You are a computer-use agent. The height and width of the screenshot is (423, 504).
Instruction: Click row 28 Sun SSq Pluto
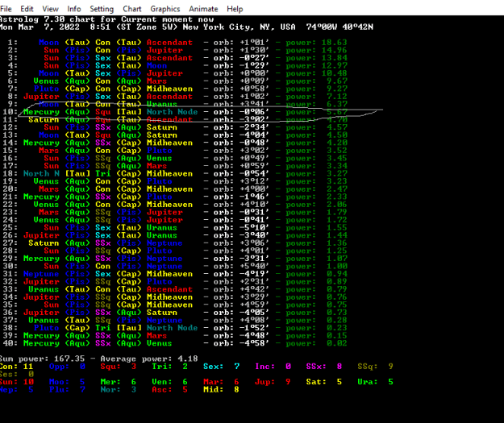pos(175,251)
